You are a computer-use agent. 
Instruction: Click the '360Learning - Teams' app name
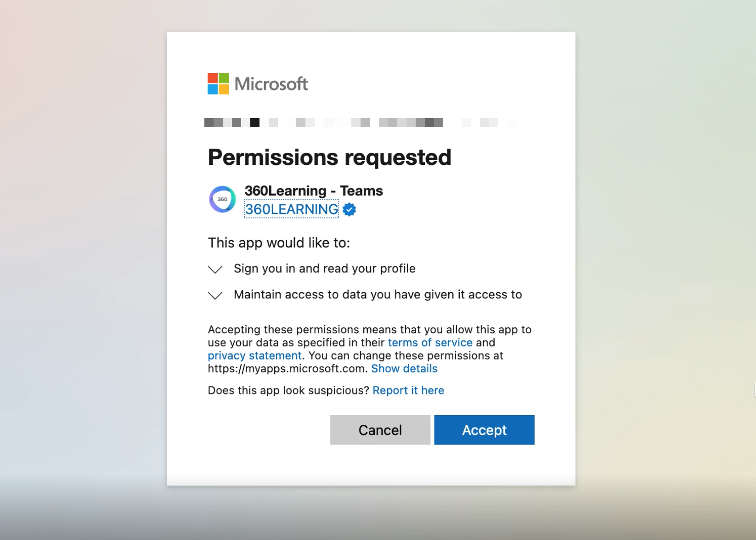coord(313,191)
